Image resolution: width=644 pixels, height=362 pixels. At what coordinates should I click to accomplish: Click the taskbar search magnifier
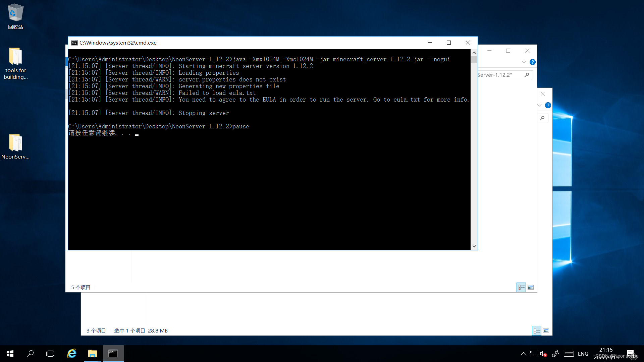click(30, 354)
